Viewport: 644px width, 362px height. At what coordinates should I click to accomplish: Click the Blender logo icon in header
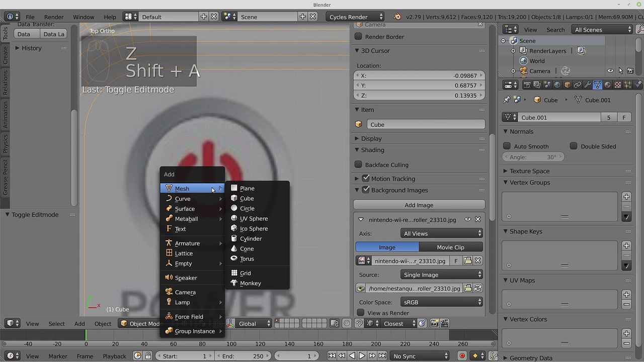coord(397,17)
